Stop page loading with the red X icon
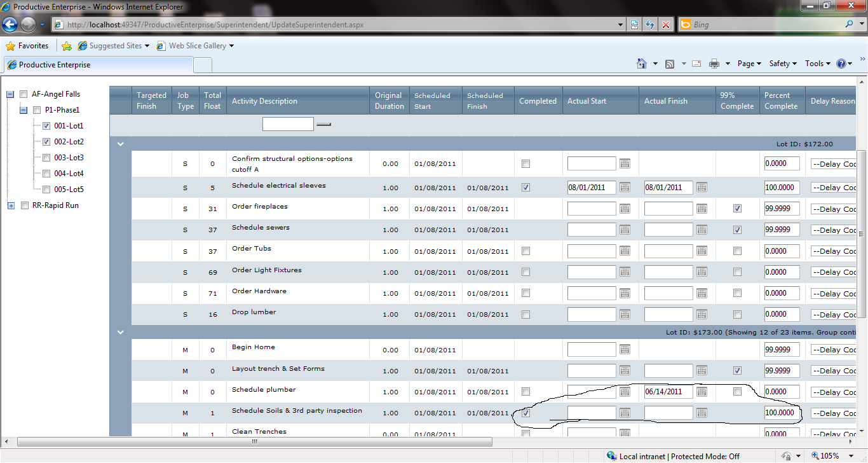The height and width of the screenshot is (463, 868). (x=666, y=25)
